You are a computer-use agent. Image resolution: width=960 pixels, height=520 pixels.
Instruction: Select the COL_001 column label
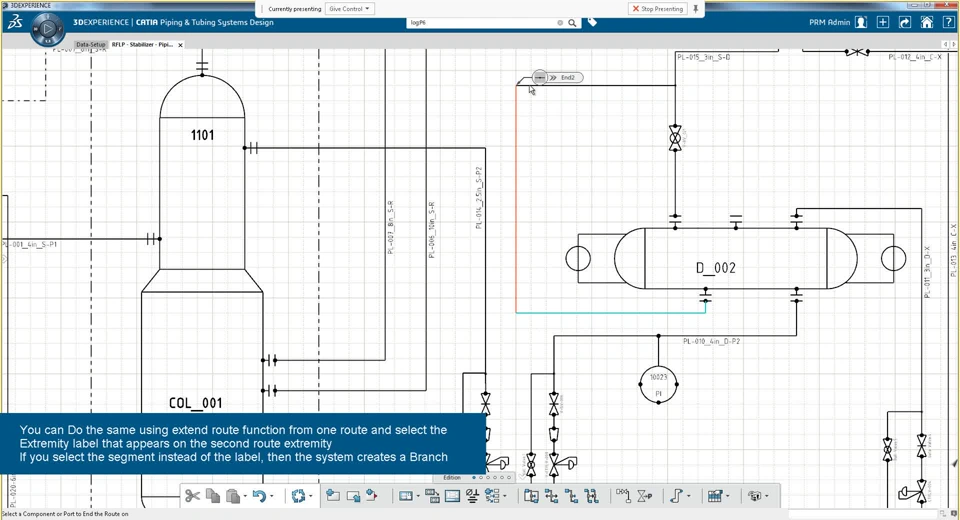coord(195,403)
